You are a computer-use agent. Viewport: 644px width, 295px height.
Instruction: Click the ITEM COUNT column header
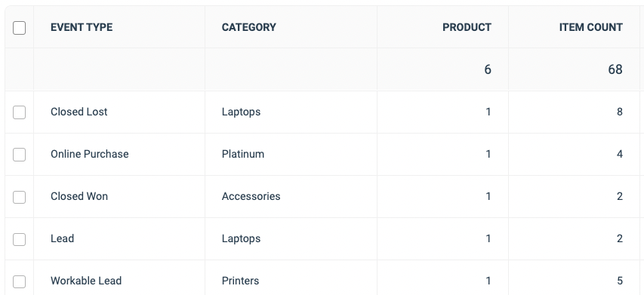[590, 27]
